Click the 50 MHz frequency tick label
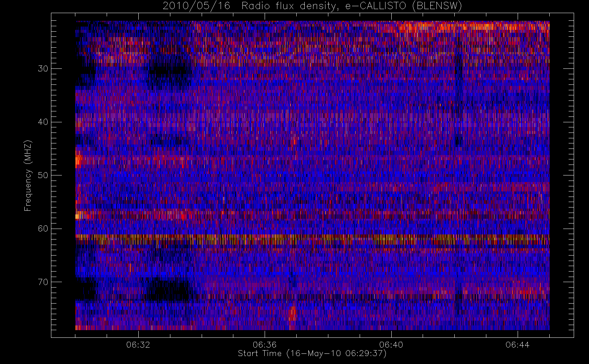589x364 pixels. coord(43,175)
